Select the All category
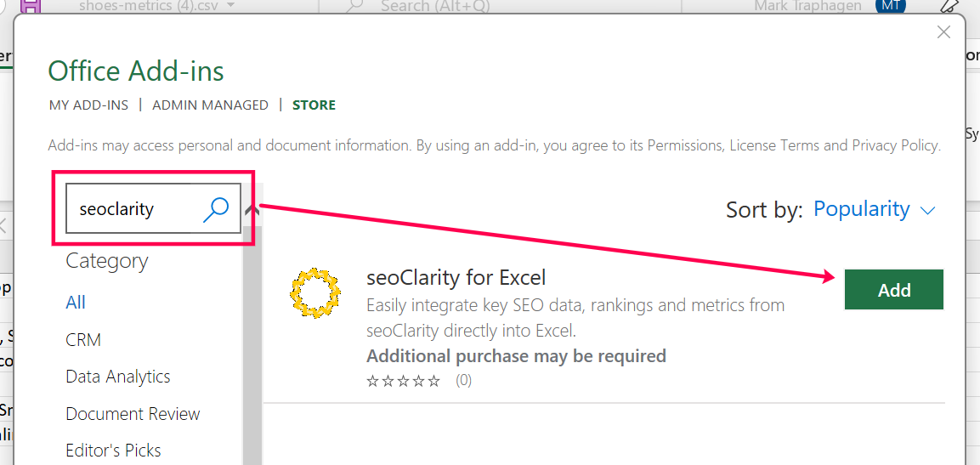This screenshot has width=980, height=465. tap(76, 303)
